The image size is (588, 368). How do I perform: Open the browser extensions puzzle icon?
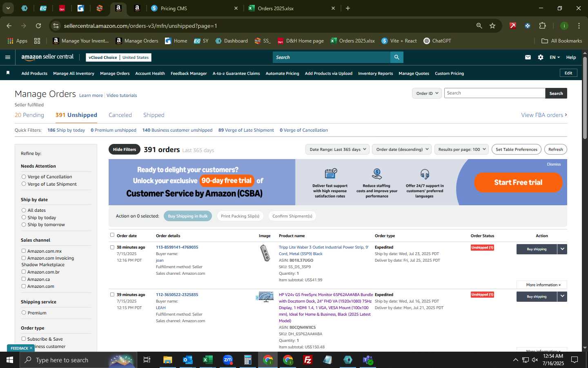click(x=542, y=26)
